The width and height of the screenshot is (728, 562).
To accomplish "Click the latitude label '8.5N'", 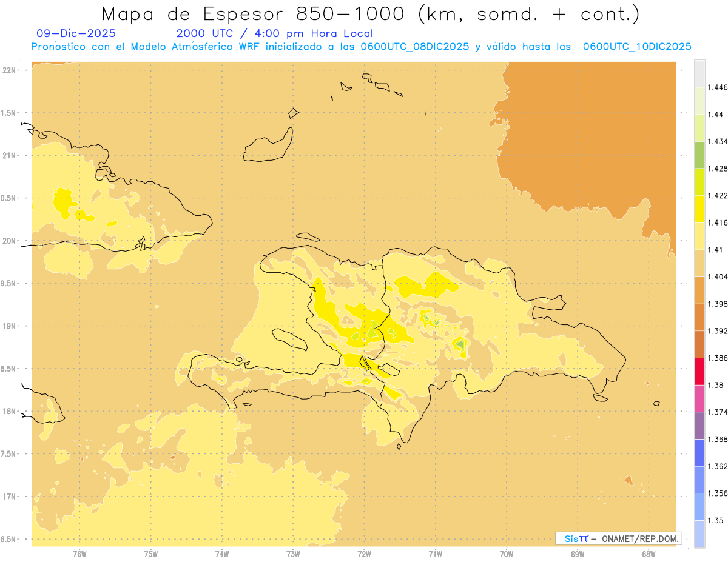I will [8, 369].
